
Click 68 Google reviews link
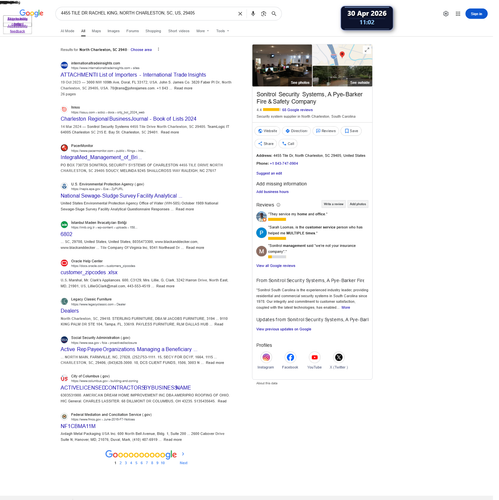click(297, 110)
